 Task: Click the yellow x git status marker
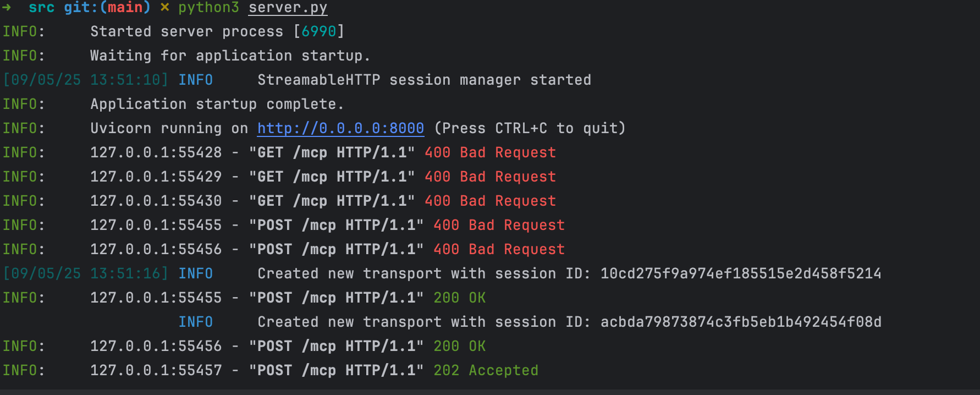(x=164, y=8)
